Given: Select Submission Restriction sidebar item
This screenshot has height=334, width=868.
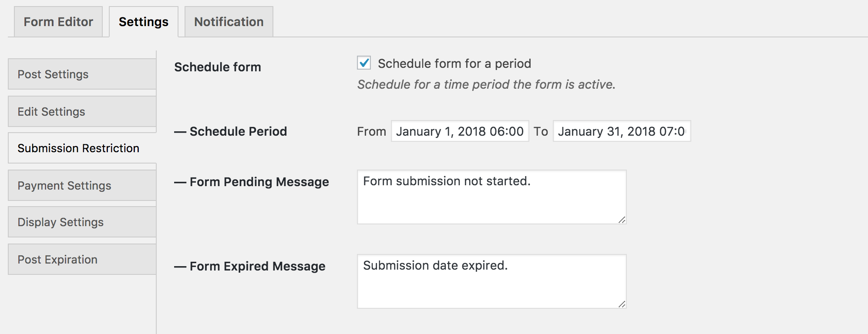Looking at the screenshot, I should click(82, 148).
